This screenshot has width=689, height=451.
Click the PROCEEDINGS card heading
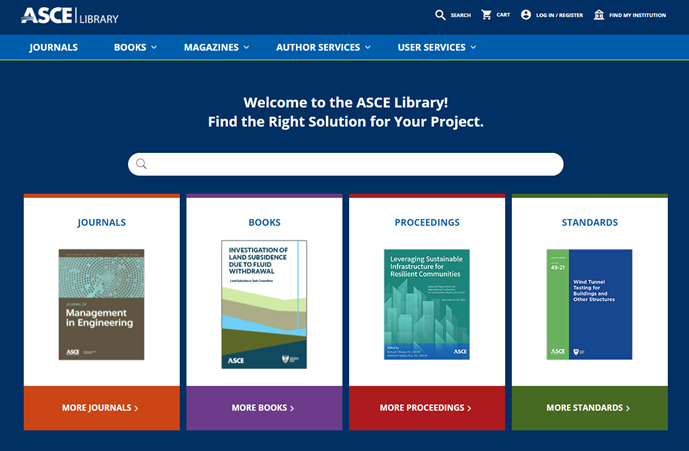[427, 222]
